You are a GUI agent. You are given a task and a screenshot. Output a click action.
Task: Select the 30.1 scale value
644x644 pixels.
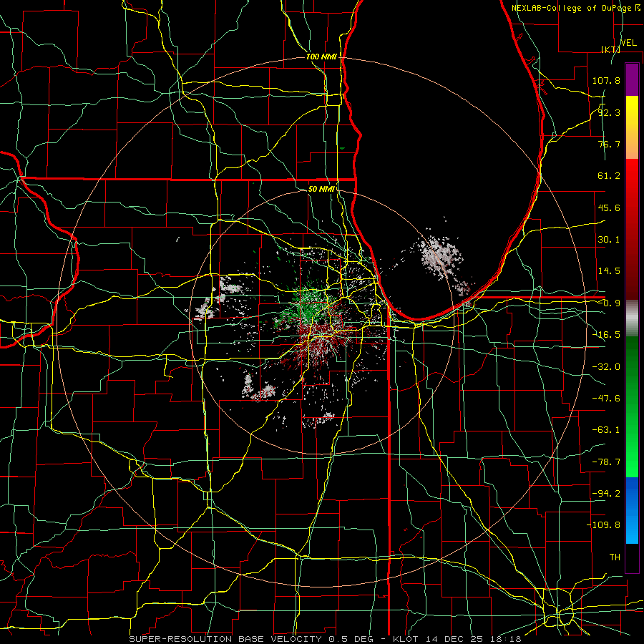[609, 240]
